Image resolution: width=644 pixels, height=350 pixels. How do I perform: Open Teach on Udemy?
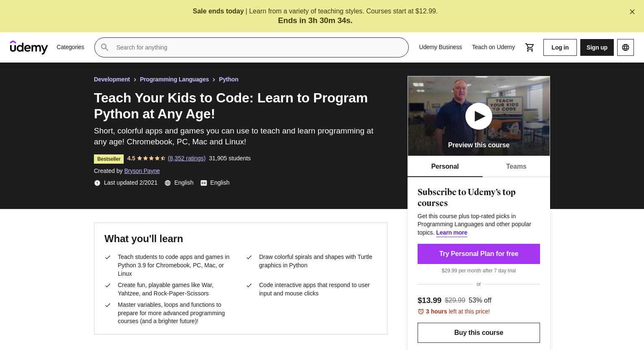[493, 47]
